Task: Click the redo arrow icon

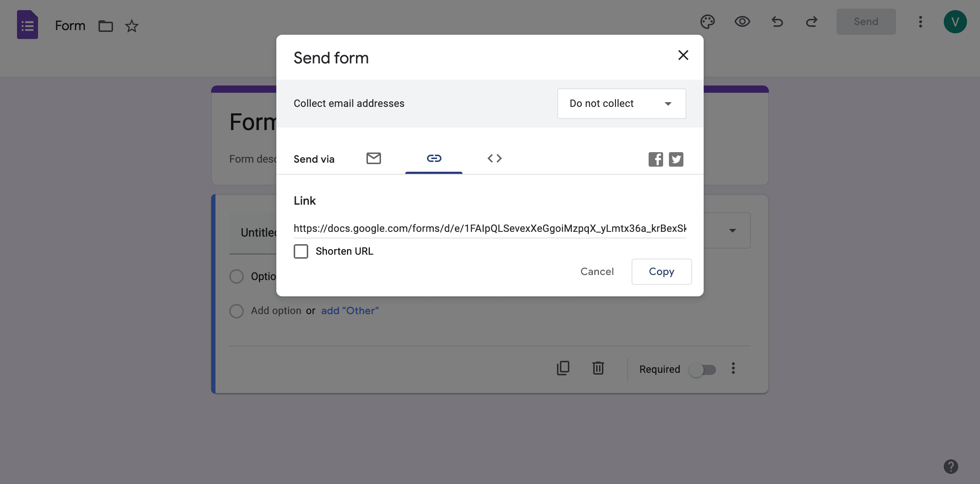Action: [812, 22]
